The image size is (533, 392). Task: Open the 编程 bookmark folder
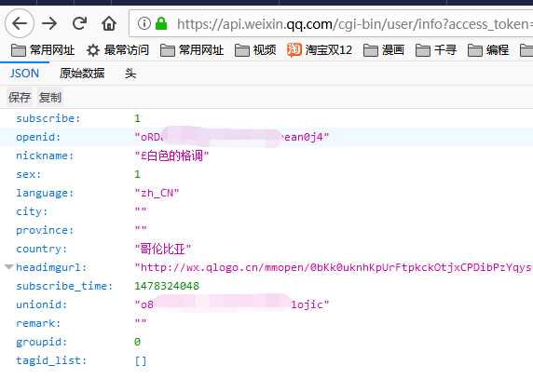click(x=488, y=50)
